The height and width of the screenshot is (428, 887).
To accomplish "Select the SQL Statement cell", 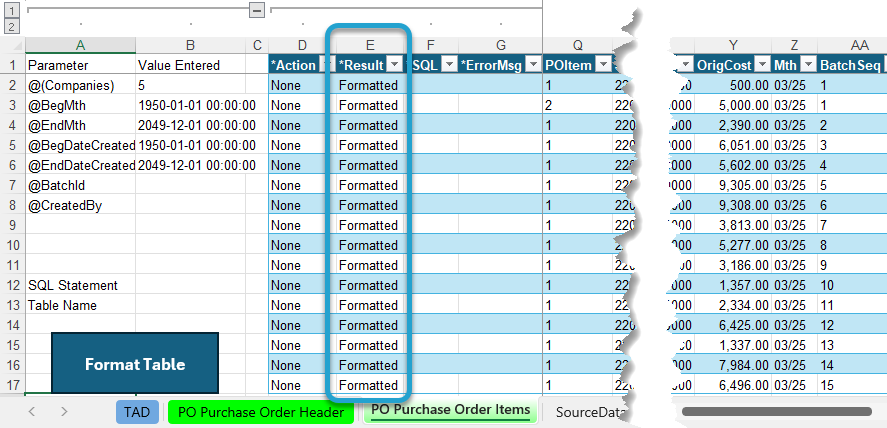I will [80, 285].
